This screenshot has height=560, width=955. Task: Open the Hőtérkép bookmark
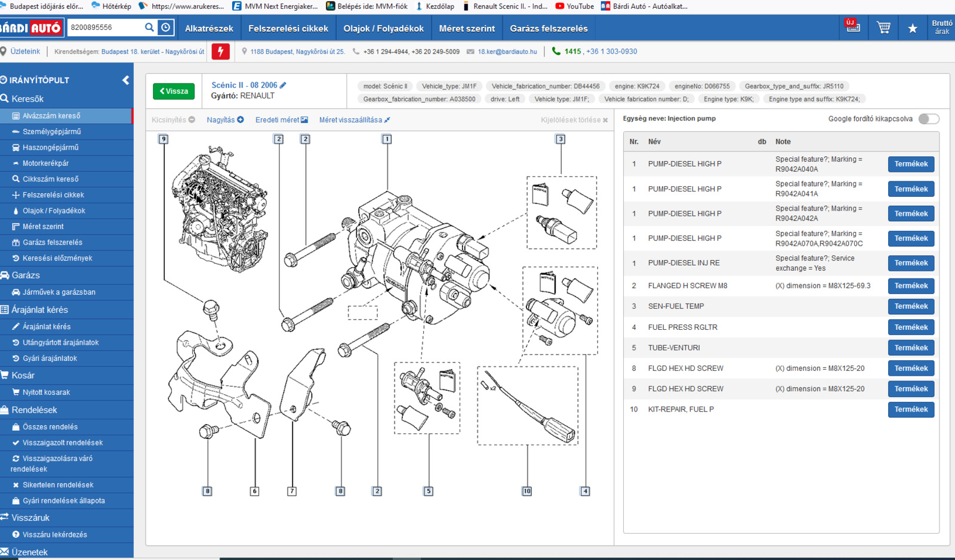[111, 6]
